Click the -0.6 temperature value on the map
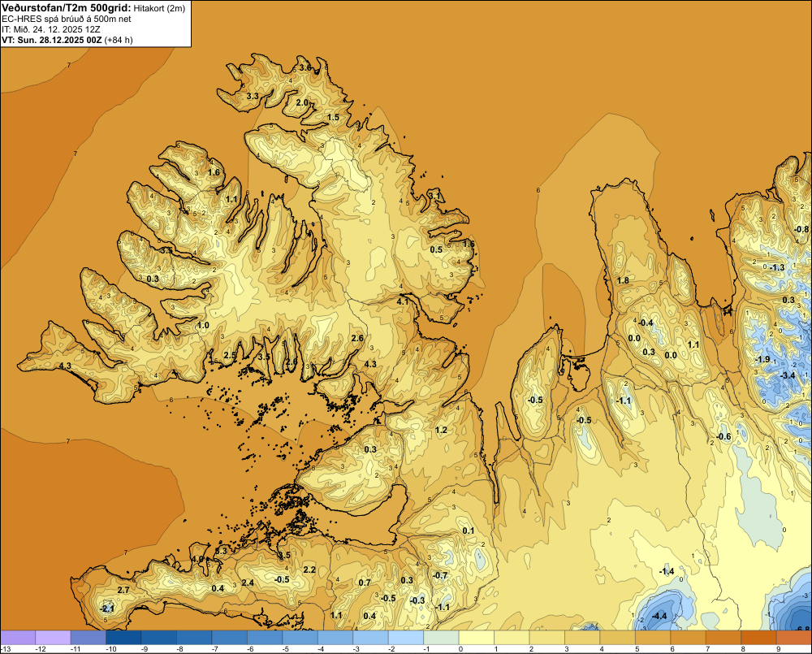The width and height of the screenshot is (812, 654). click(x=723, y=437)
